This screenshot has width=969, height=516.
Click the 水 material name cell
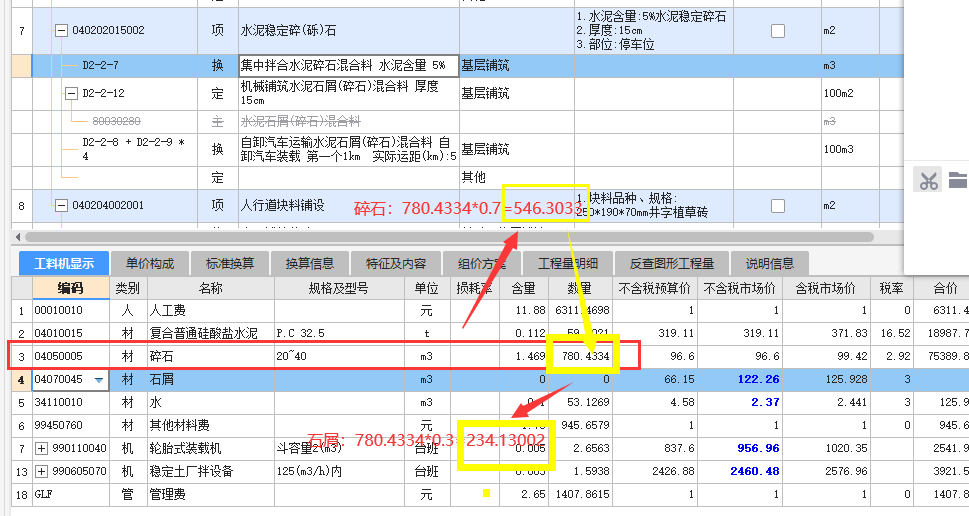pyautogui.click(x=211, y=402)
